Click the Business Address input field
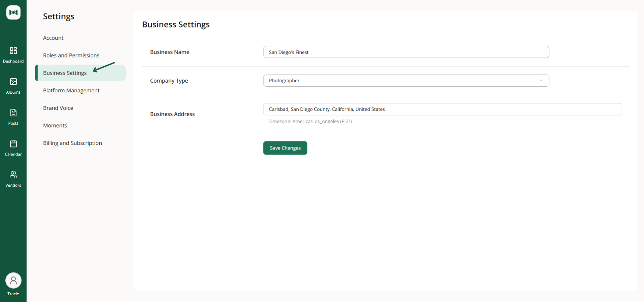 point(443,109)
